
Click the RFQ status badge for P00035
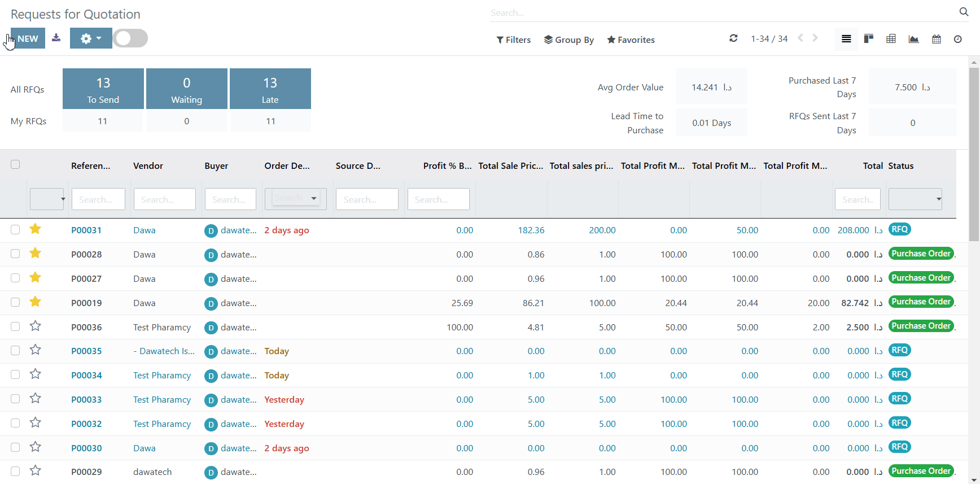click(x=900, y=350)
